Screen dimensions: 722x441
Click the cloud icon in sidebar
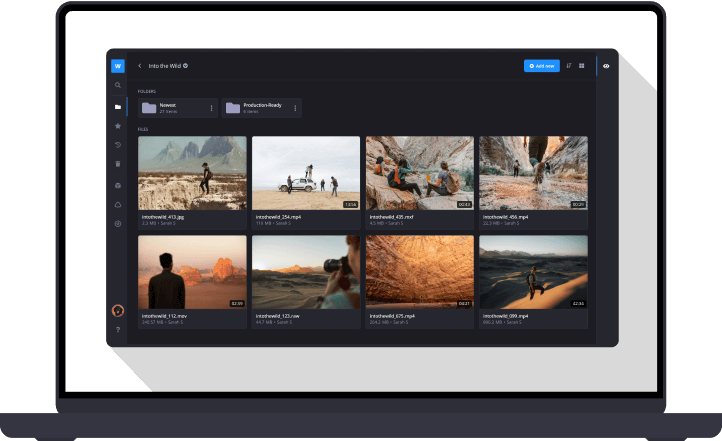[118, 204]
